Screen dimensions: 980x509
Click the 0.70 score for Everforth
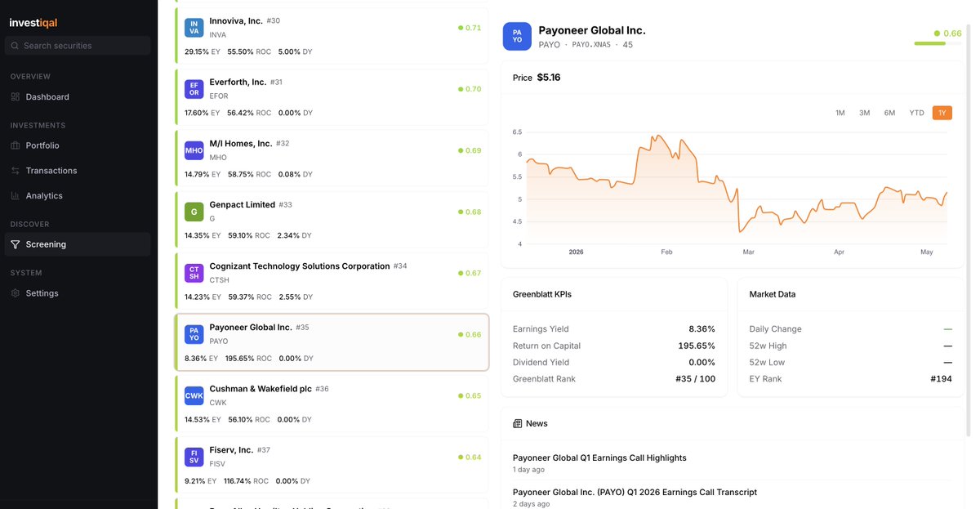click(470, 89)
